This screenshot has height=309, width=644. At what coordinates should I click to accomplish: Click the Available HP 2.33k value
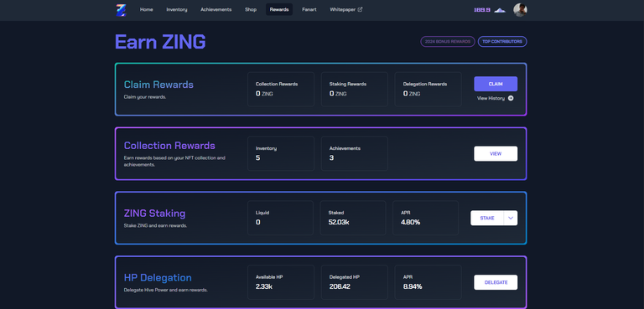click(x=263, y=286)
